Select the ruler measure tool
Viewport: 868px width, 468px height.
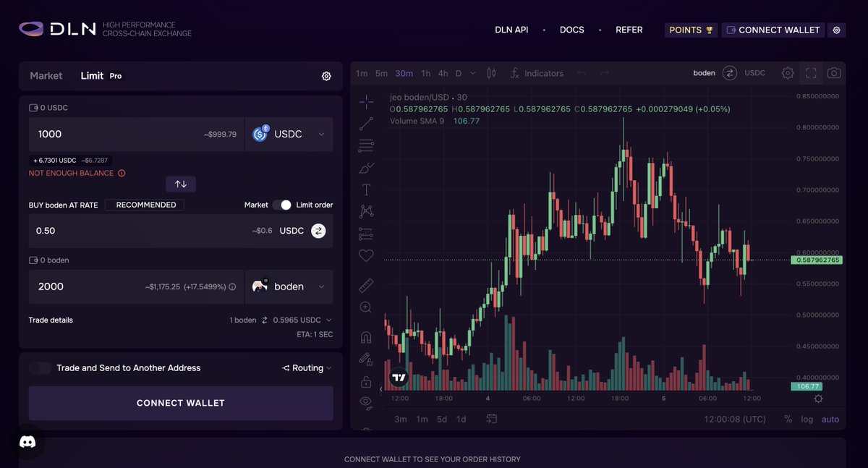click(x=367, y=285)
